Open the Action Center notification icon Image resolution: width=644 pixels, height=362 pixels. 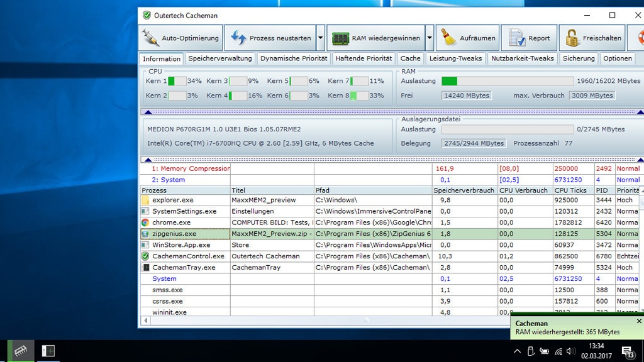pos(628,352)
